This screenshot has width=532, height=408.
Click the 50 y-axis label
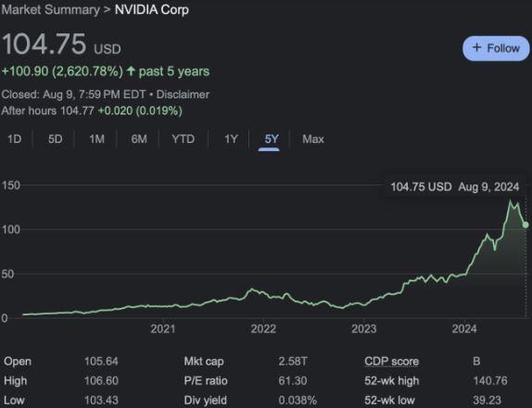coord(7,274)
